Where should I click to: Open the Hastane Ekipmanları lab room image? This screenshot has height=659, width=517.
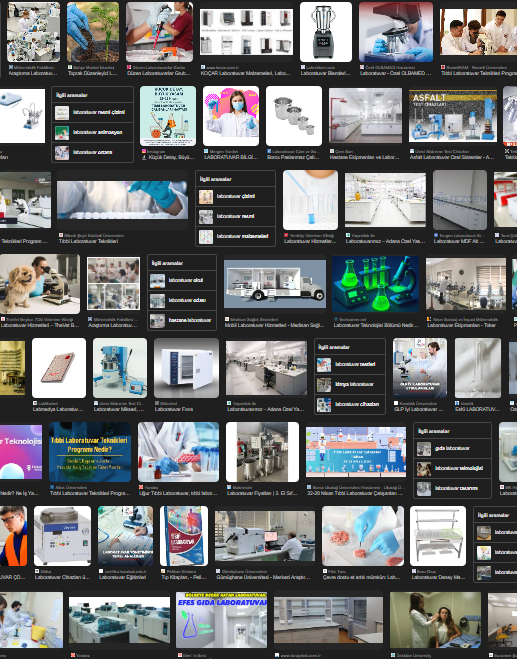tap(365, 116)
